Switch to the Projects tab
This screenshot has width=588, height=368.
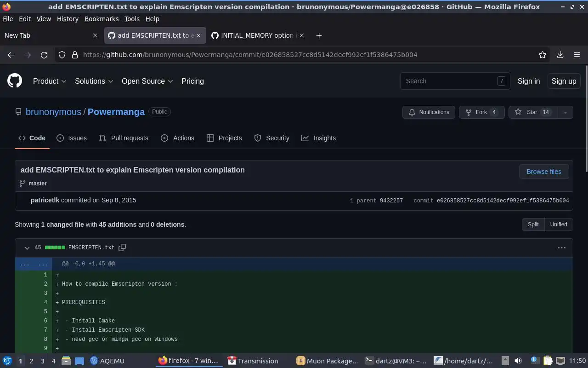click(x=224, y=138)
